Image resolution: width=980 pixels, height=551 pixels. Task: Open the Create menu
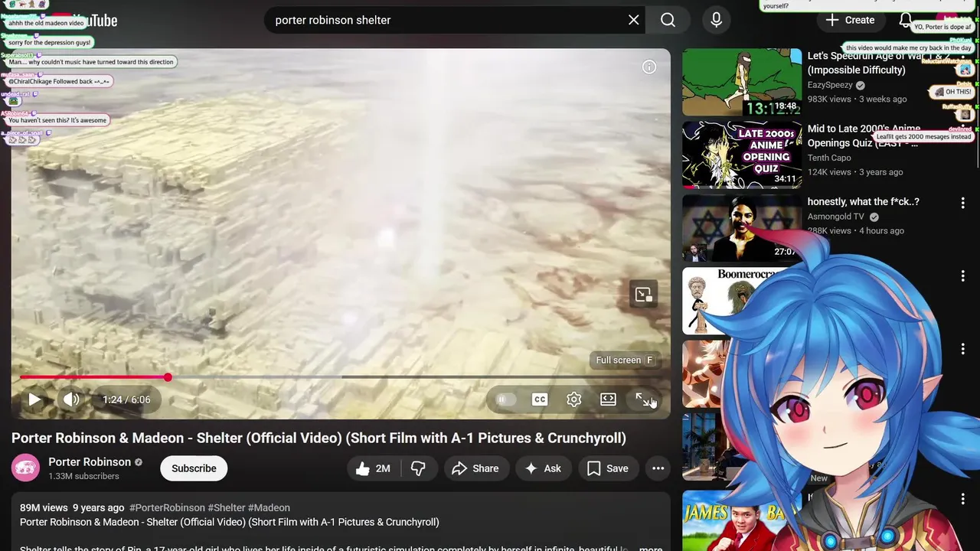(850, 20)
